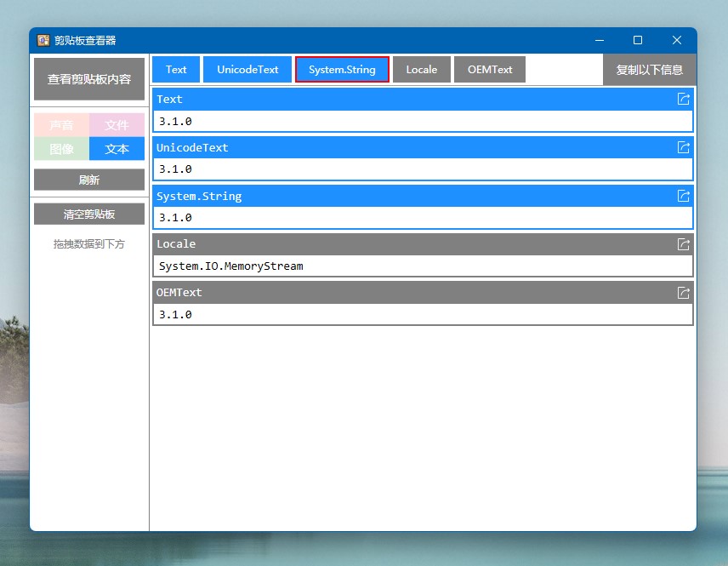Screen dimensions: 728x566
Task: Click the 3.1.0 value under System.String
Action: 423,218
